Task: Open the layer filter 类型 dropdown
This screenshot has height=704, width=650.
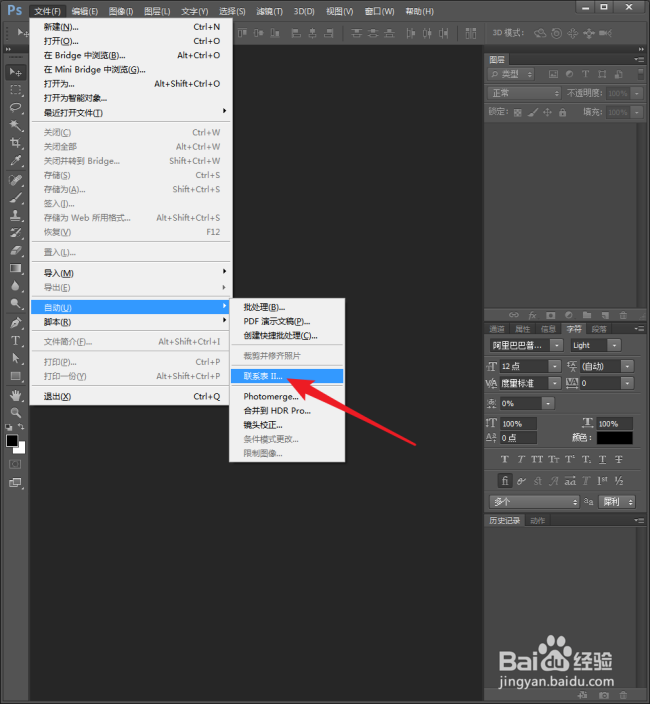Action: (x=511, y=74)
